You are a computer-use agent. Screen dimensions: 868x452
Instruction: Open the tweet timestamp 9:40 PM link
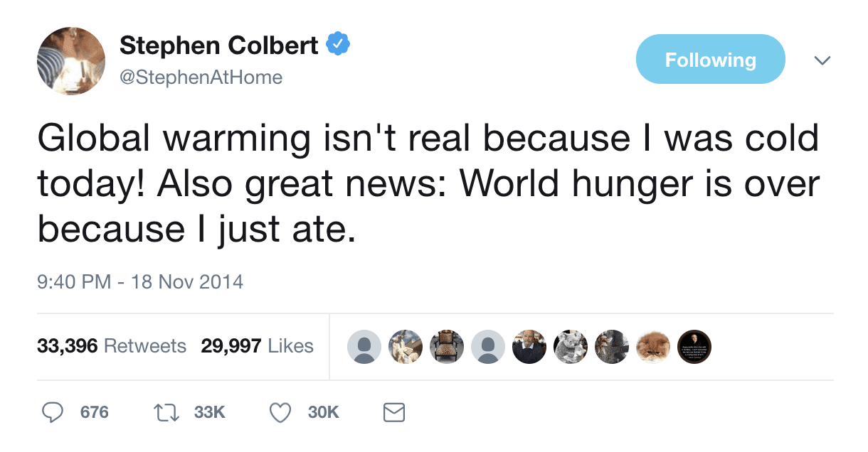point(140,281)
